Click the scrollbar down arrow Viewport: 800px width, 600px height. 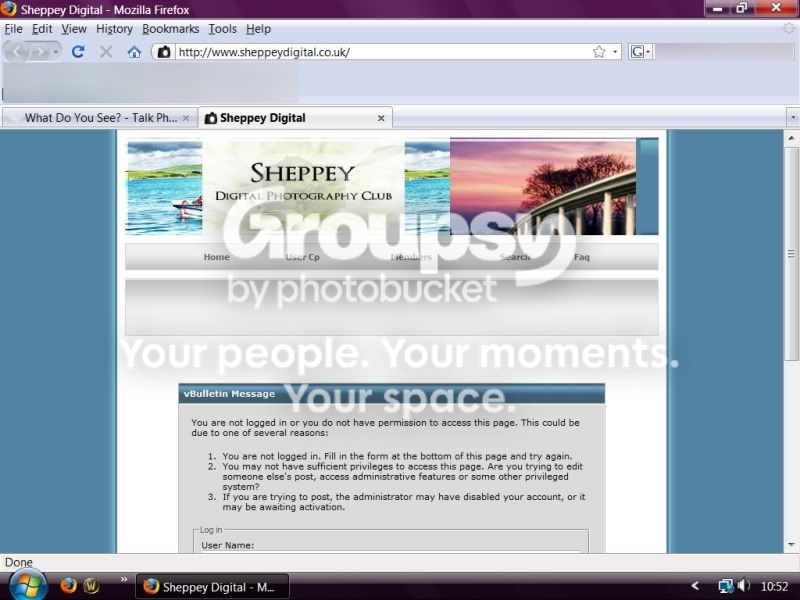click(791, 545)
